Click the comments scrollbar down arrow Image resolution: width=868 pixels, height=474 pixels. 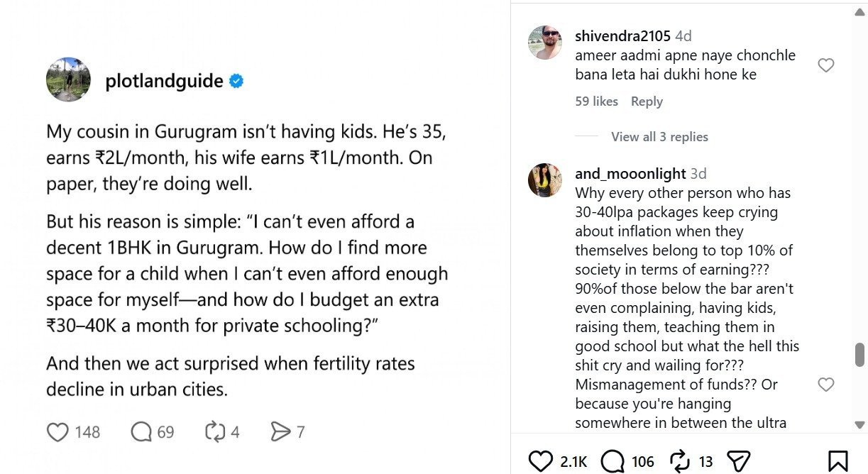860,424
